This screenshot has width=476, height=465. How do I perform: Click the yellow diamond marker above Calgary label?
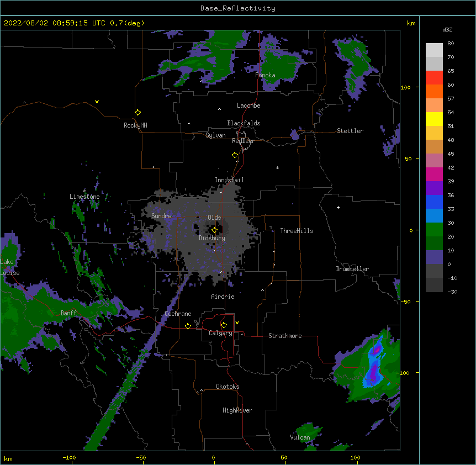[x=224, y=325]
